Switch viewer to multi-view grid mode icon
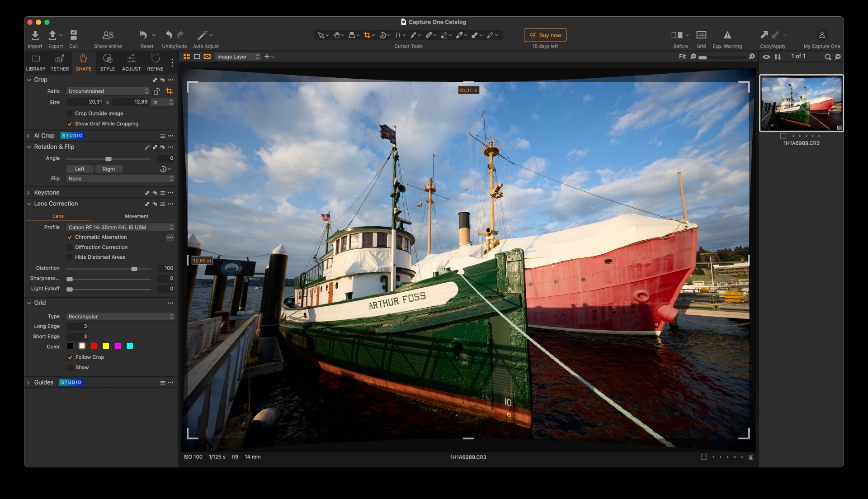Viewport: 868px width, 499px height. click(x=186, y=57)
